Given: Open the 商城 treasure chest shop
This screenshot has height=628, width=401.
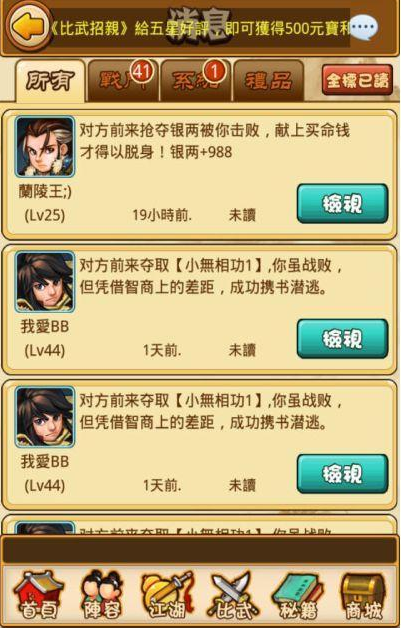Looking at the screenshot, I should (x=363, y=595).
